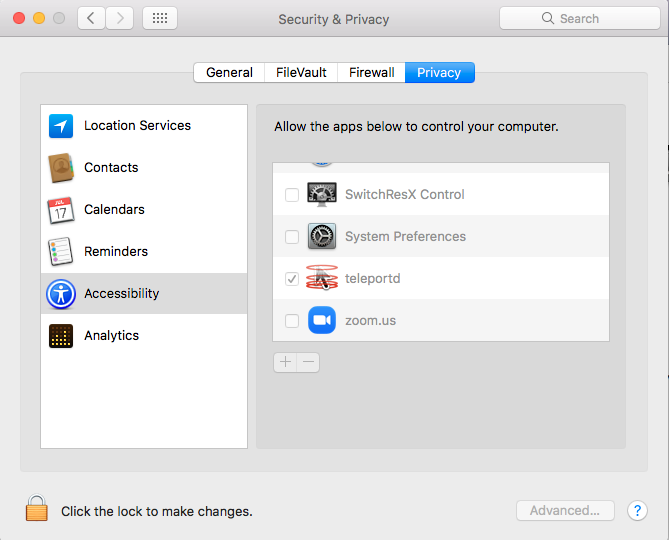This screenshot has height=540, width=669.
Task: Click the lock icon to make changes
Action: pos(37,508)
